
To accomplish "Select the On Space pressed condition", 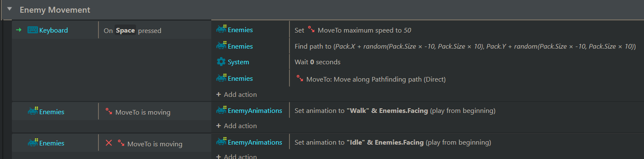I will tap(155, 30).
